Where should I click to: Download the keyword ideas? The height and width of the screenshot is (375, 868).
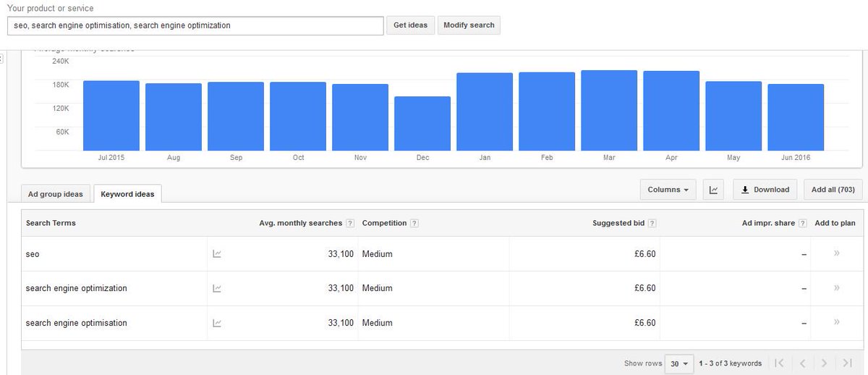tap(765, 190)
